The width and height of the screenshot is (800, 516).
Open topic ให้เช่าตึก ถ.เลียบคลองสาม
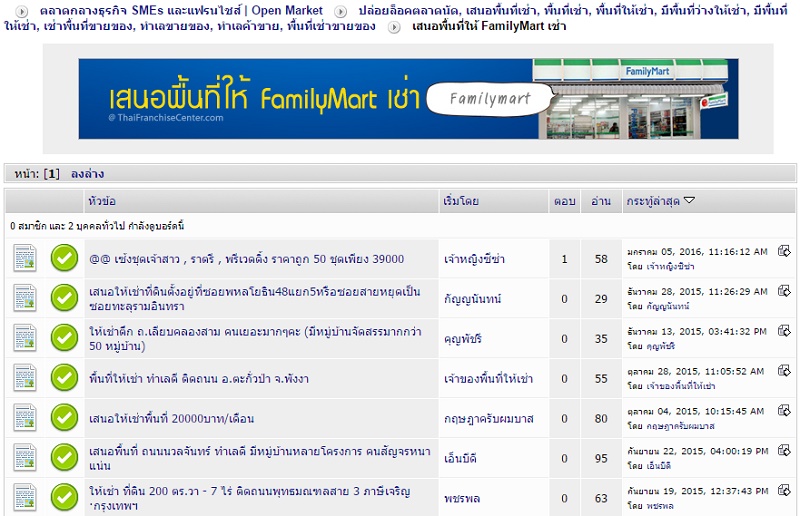coord(255,338)
